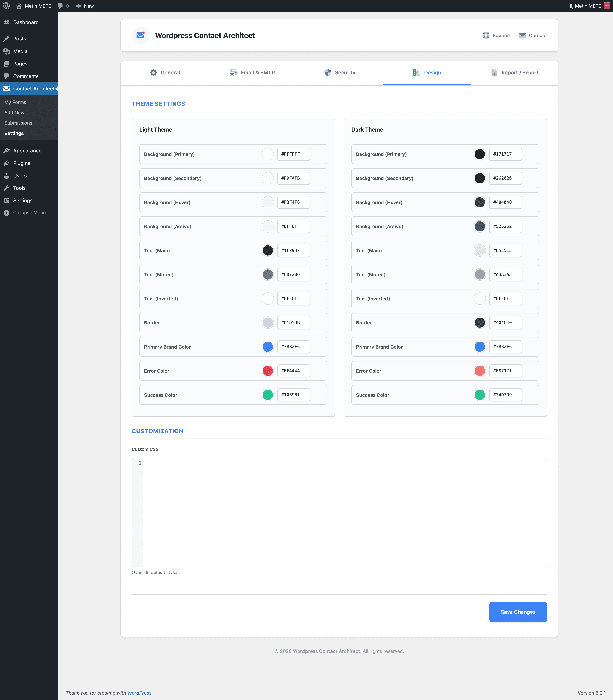Screen dimensions: 613x700
Task: Open the Import / Export tab
Action: coord(514,72)
